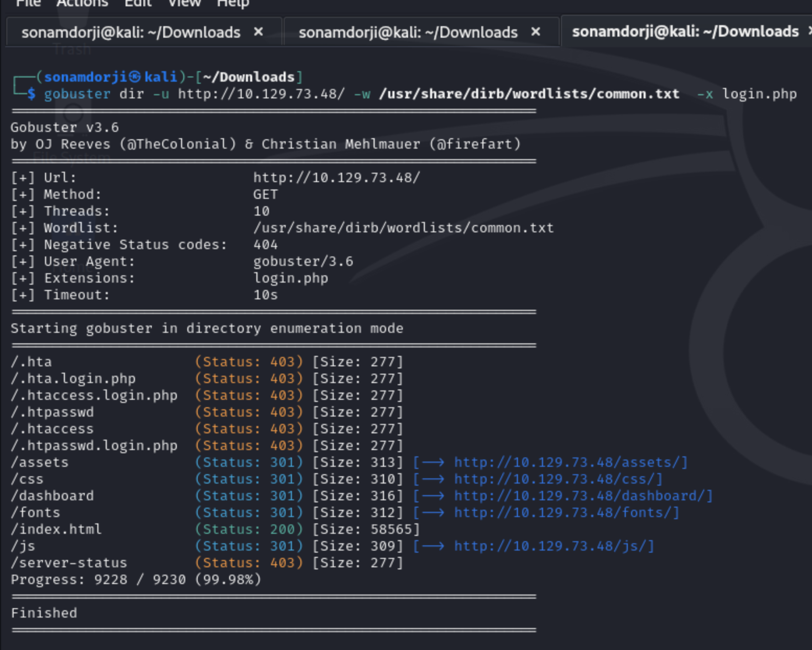The width and height of the screenshot is (812, 650).
Task: Click the '[Size: 58565]' value
Action: coord(366,530)
